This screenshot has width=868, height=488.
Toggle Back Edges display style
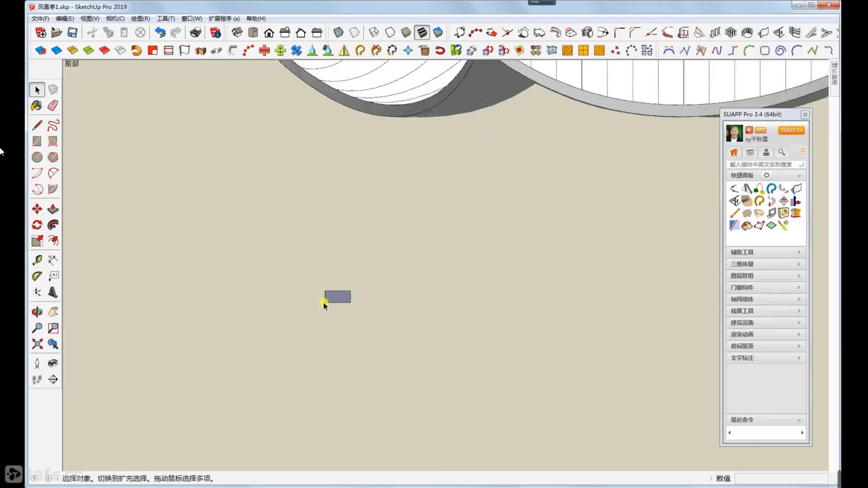pos(354,33)
